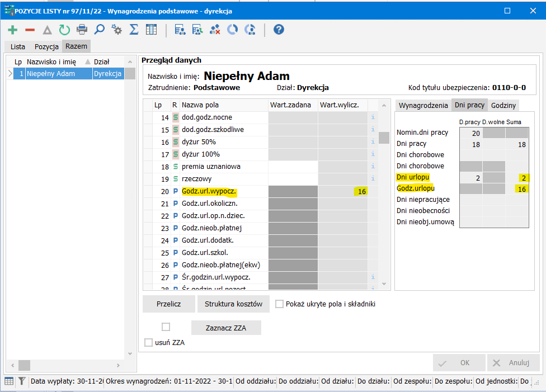The image size is (546, 392).
Task: Click info icon on dod.godz.szkodliwe row
Action: (373, 129)
